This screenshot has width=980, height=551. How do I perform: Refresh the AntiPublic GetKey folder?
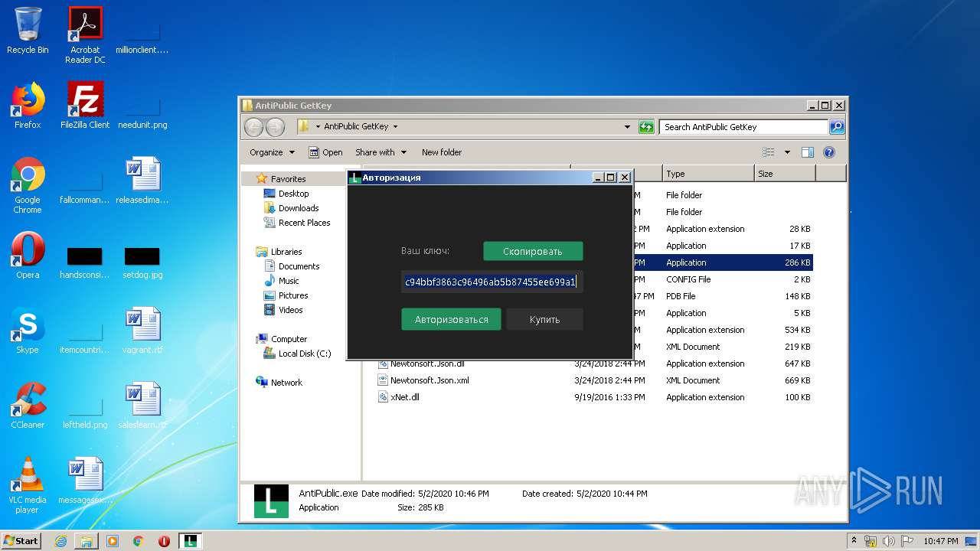[647, 127]
